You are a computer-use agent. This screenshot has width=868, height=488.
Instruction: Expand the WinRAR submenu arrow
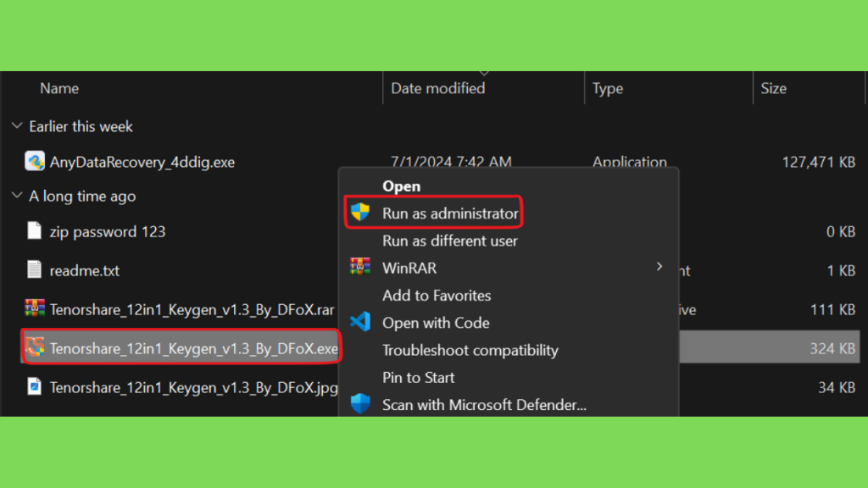coord(659,267)
